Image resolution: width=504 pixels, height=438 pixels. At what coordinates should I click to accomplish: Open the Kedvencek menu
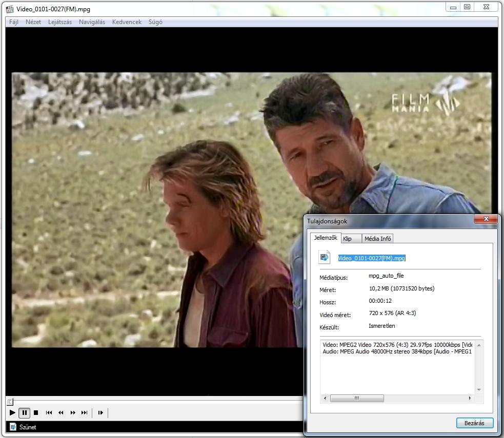(127, 22)
